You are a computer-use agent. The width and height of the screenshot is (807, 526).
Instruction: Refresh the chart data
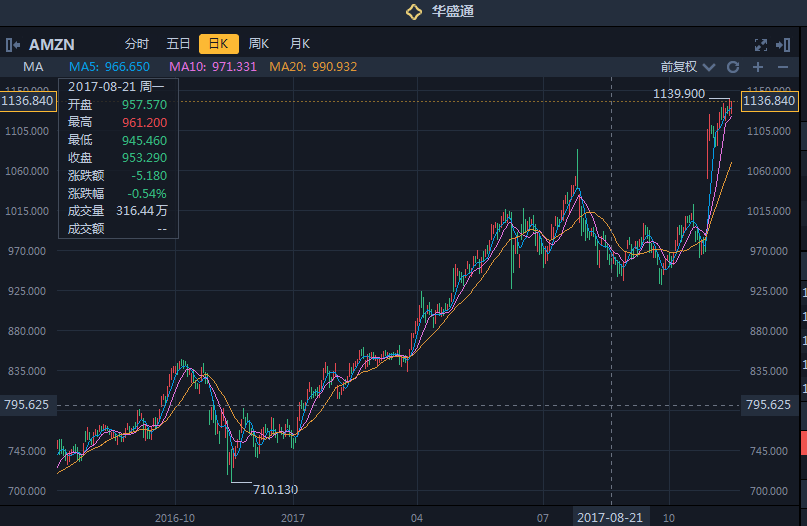[x=733, y=67]
